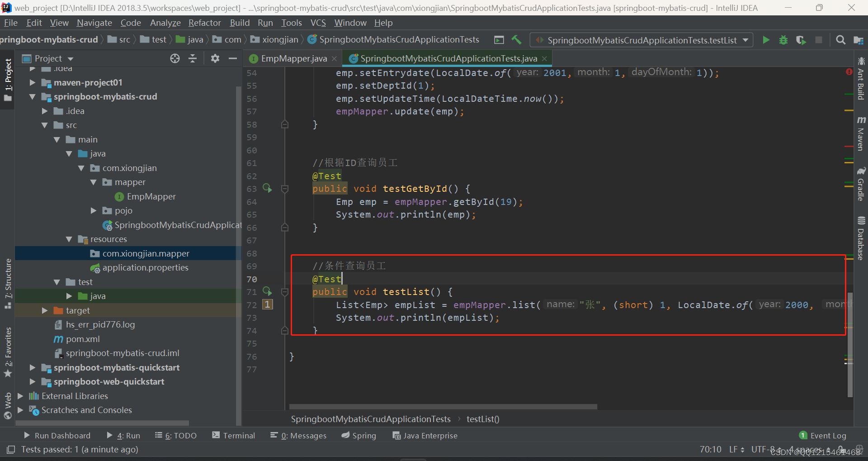This screenshot has height=461, width=868.
Task: Click the editor vertical scrollbar thumb
Action: [850, 344]
